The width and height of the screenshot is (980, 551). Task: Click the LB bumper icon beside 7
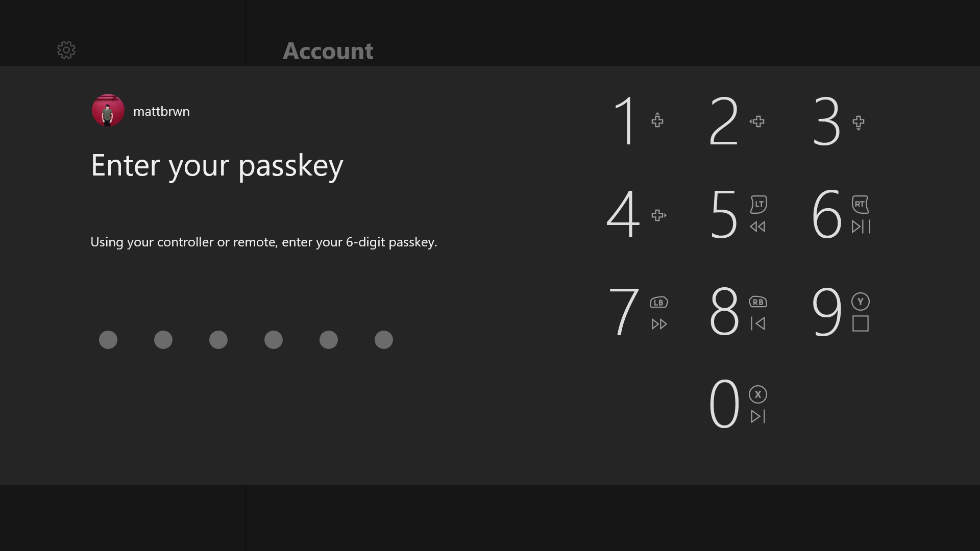pos(658,303)
